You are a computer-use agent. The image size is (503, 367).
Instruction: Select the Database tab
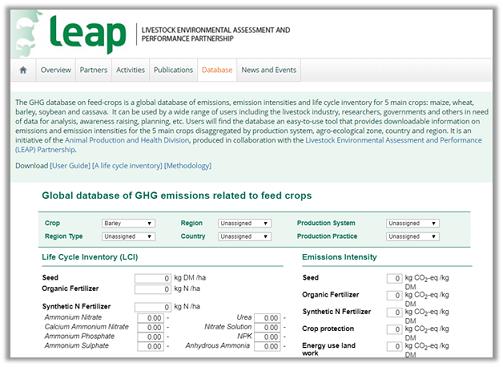(x=217, y=70)
